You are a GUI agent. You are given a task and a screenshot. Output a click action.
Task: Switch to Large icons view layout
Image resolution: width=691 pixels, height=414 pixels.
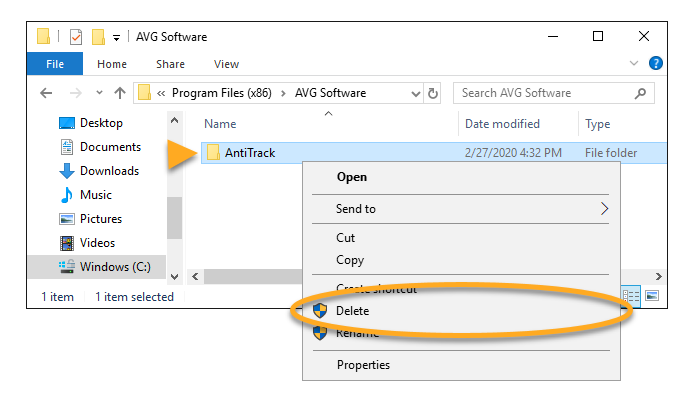(652, 296)
